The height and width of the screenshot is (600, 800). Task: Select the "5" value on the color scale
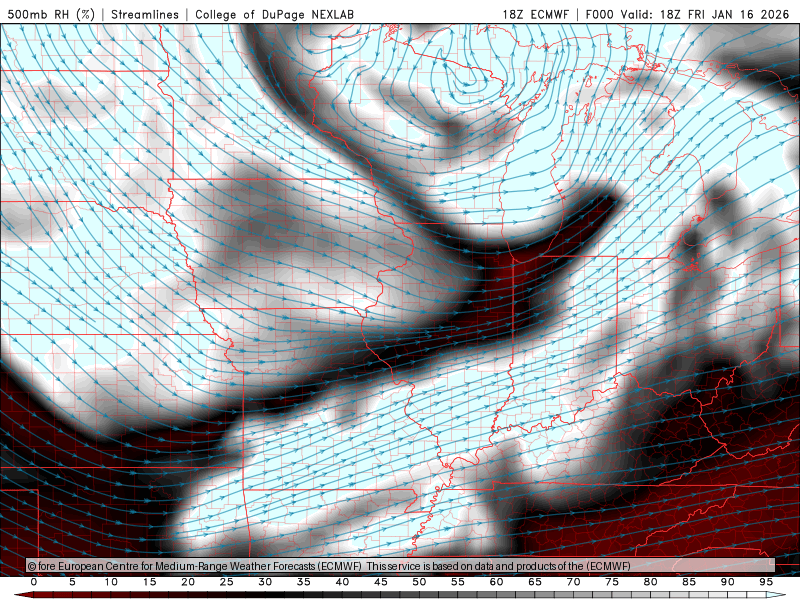[x=72, y=582]
